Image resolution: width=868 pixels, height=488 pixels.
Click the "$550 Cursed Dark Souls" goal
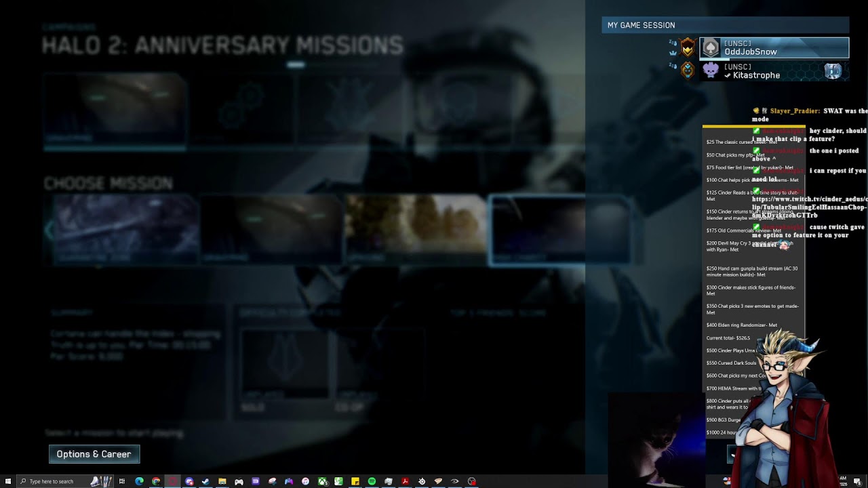coord(731,363)
